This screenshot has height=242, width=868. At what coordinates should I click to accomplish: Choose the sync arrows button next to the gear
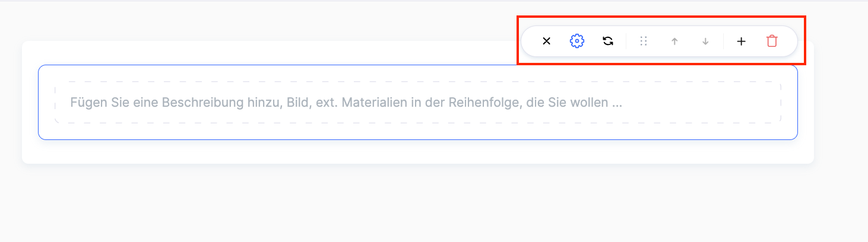[x=608, y=42]
